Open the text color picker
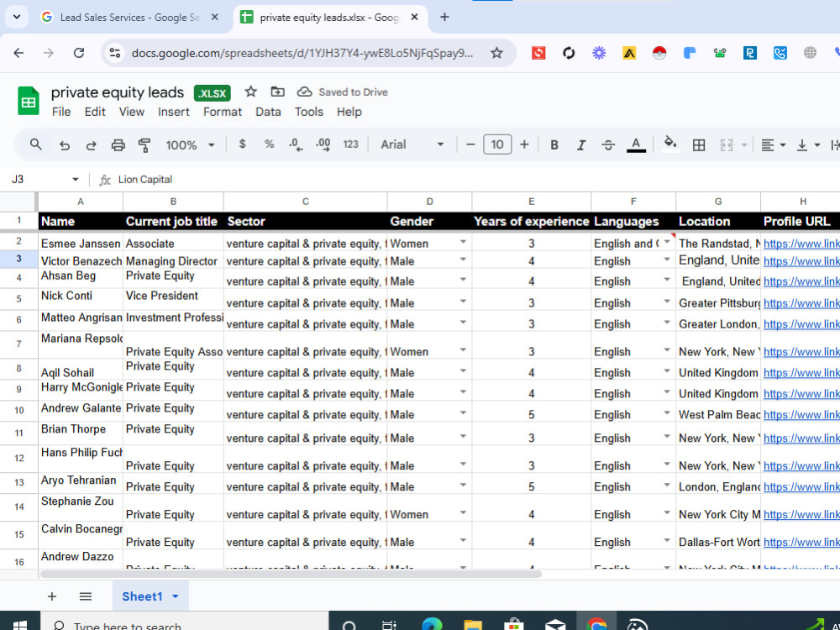This screenshot has height=630, width=840. 636,144
